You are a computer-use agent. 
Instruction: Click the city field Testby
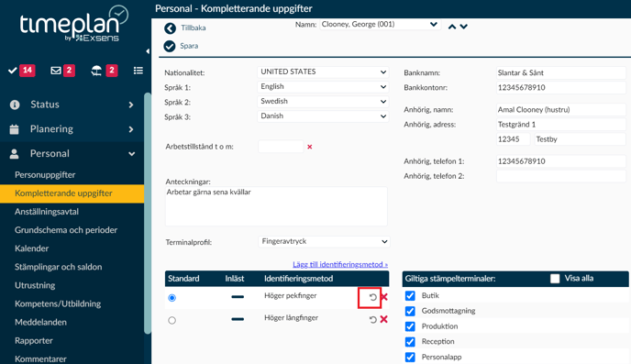pos(581,139)
